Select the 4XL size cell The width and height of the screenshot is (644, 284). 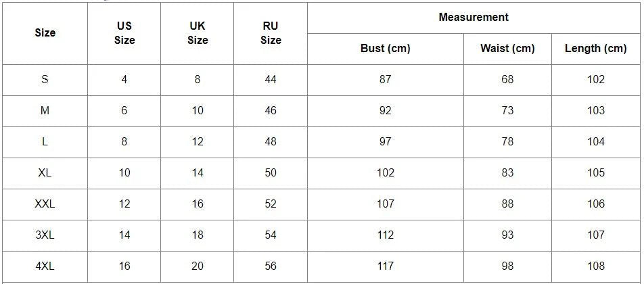coord(45,266)
